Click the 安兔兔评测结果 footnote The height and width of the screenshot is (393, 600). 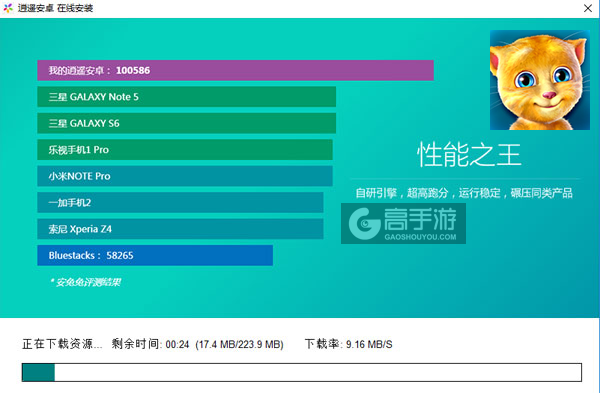tap(85, 282)
